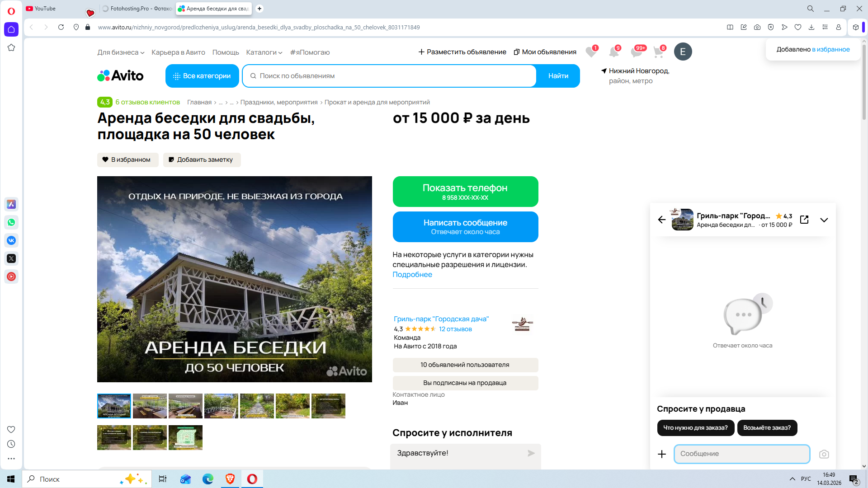Select the second gazebo photo thumbnail
868x488 pixels.
pos(150,406)
